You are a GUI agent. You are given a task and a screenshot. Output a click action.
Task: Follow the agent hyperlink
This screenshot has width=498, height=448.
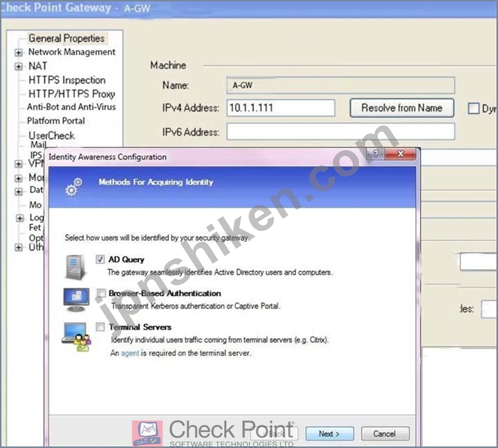(130, 353)
